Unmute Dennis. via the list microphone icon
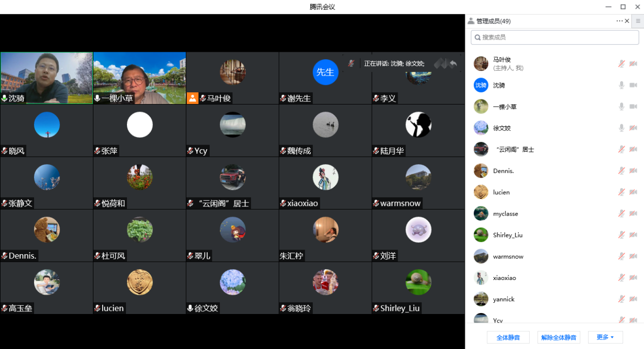 pyautogui.click(x=621, y=171)
